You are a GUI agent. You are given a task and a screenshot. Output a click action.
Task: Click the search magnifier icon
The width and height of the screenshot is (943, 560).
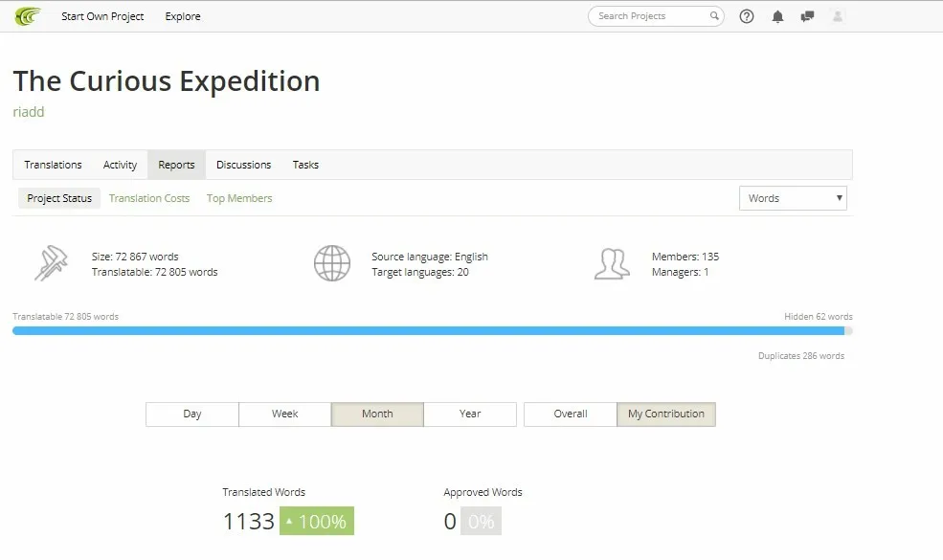coord(714,15)
